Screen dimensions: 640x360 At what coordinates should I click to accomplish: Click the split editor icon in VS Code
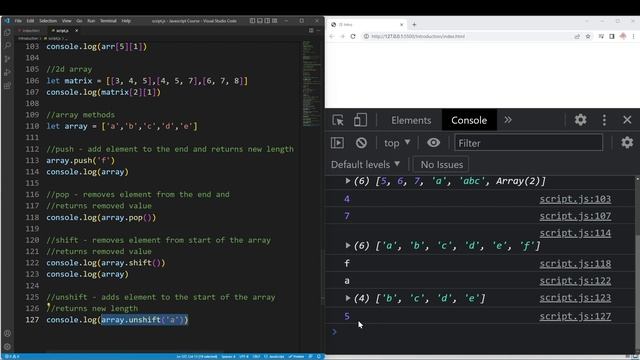[x=311, y=30]
